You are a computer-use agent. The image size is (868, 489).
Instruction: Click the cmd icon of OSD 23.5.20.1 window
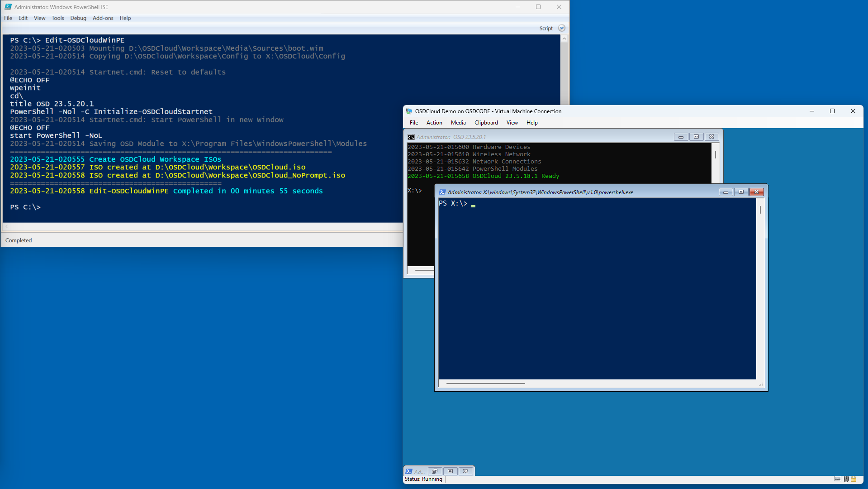coord(411,137)
